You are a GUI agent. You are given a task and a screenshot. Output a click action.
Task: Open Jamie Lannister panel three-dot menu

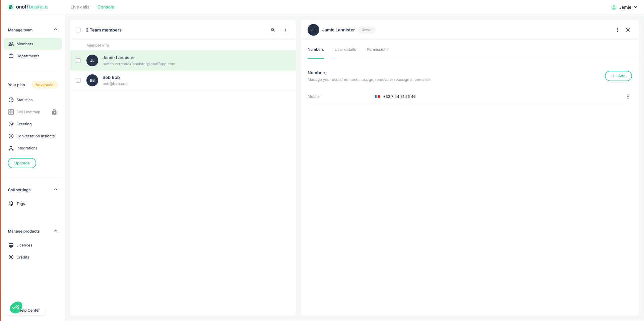(x=618, y=30)
